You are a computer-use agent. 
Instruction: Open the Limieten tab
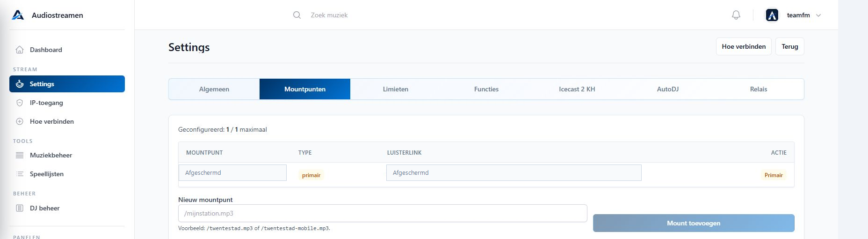(x=396, y=89)
